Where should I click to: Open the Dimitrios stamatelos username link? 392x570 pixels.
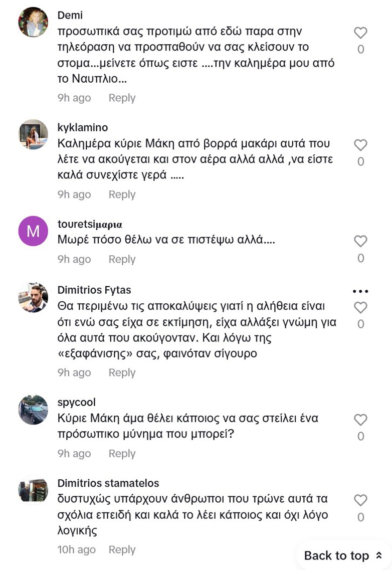pyautogui.click(x=108, y=483)
